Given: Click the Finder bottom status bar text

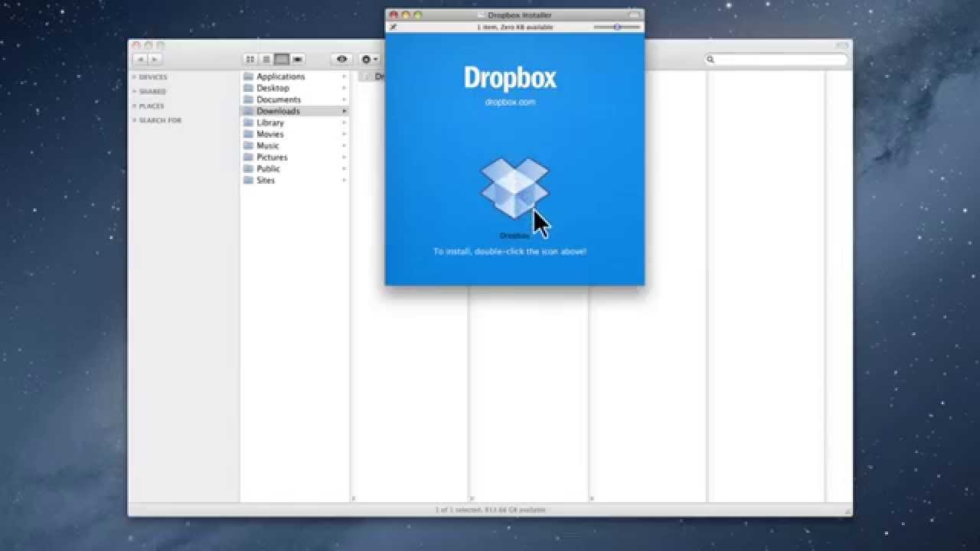Looking at the screenshot, I should [490, 510].
